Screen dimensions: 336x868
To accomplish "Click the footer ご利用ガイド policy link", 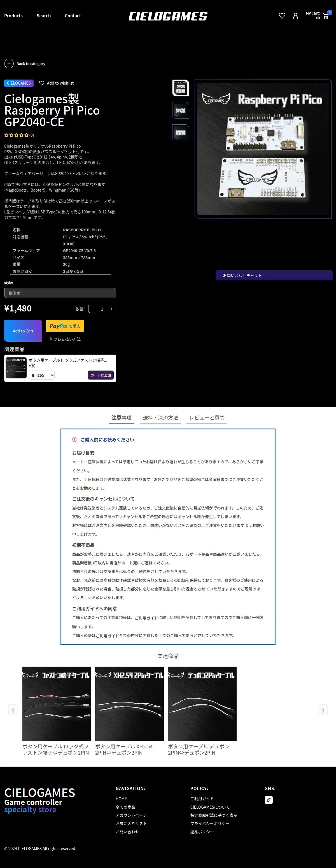I will click(x=202, y=799).
